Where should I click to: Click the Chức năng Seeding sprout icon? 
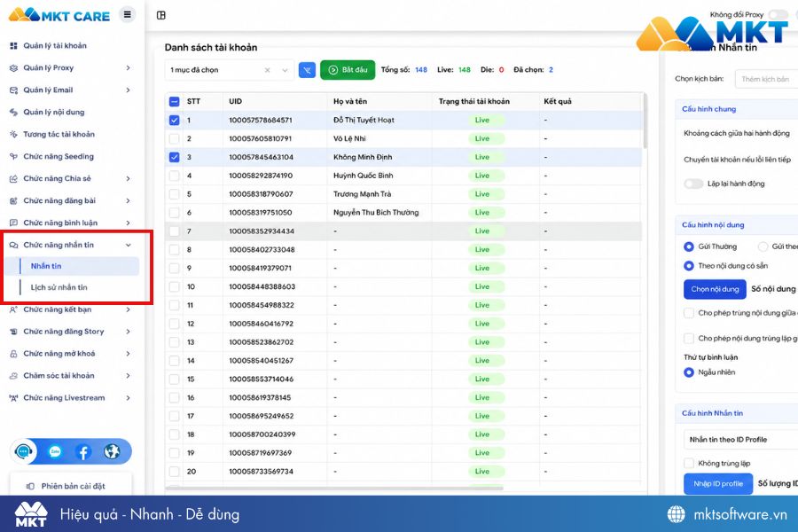(x=13, y=156)
